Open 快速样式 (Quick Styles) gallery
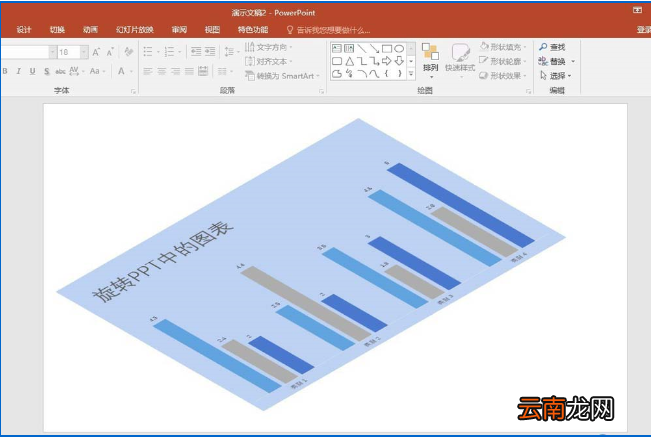Viewport: 651px width, 437px height. coord(460,61)
